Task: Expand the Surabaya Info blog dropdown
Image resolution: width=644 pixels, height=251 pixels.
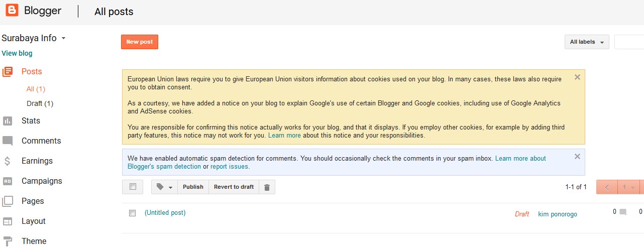Action: (x=63, y=38)
